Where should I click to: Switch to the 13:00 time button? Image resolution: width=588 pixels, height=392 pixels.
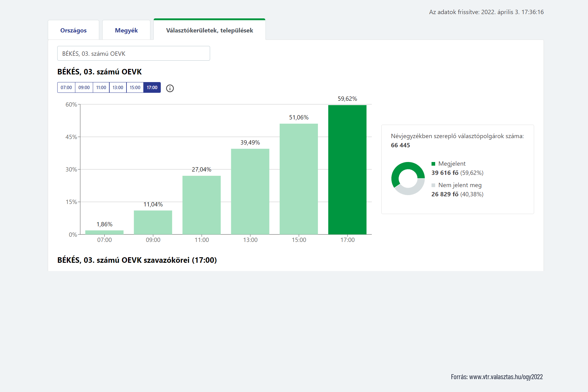pyautogui.click(x=118, y=88)
